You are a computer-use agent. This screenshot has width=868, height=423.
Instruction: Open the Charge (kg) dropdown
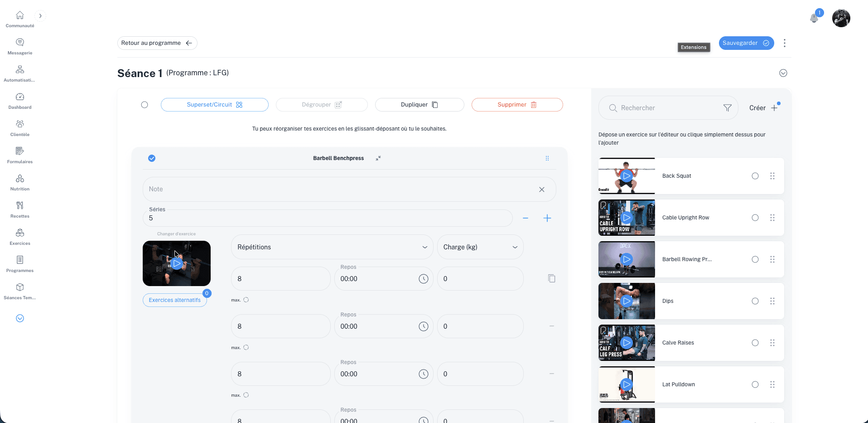click(x=480, y=247)
